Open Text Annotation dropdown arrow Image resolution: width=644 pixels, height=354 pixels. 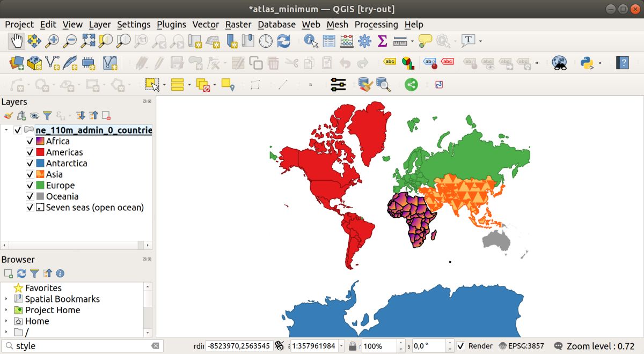tap(480, 41)
